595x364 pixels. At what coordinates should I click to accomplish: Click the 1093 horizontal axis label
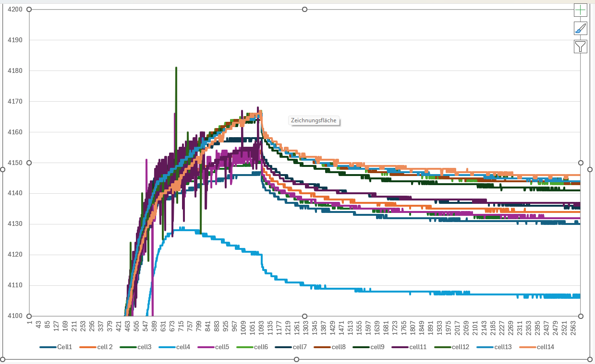coord(262,327)
